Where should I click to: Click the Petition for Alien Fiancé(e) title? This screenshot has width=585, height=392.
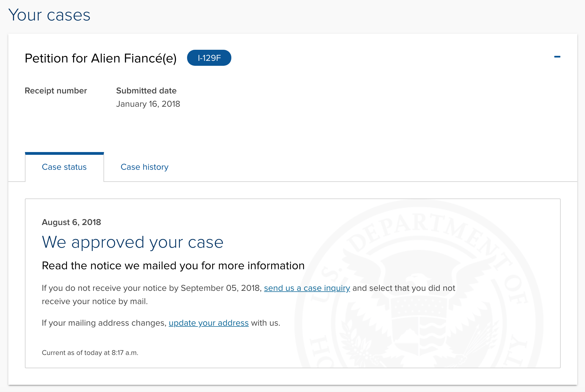tap(101, 58)
